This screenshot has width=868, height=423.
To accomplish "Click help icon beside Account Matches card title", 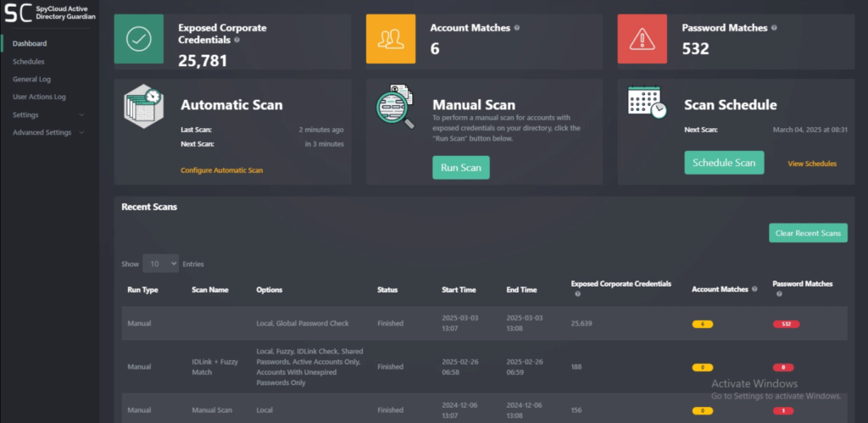I will click(517, 28).
